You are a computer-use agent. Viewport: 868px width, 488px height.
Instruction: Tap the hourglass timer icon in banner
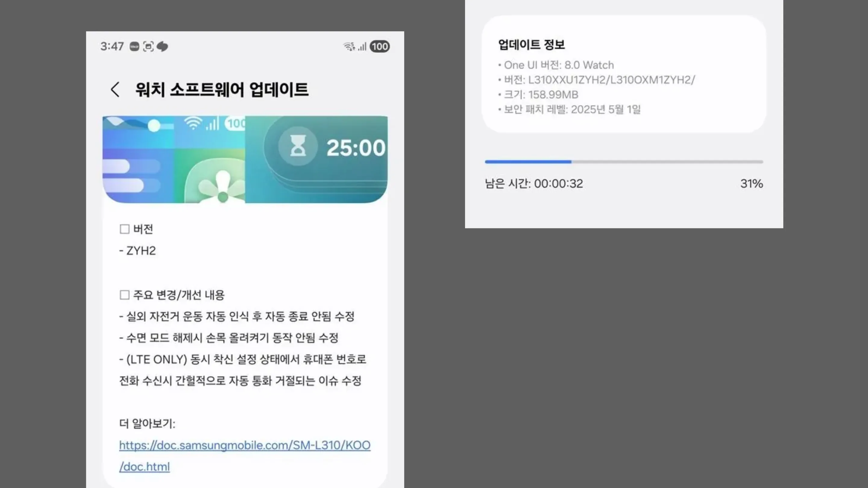pos(298,146)
